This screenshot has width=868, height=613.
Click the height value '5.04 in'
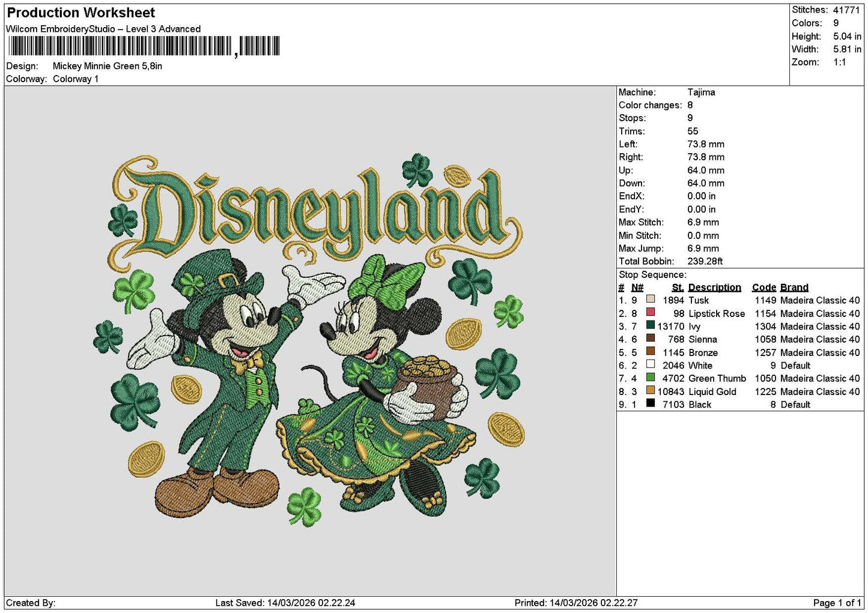tap(847, 36)
